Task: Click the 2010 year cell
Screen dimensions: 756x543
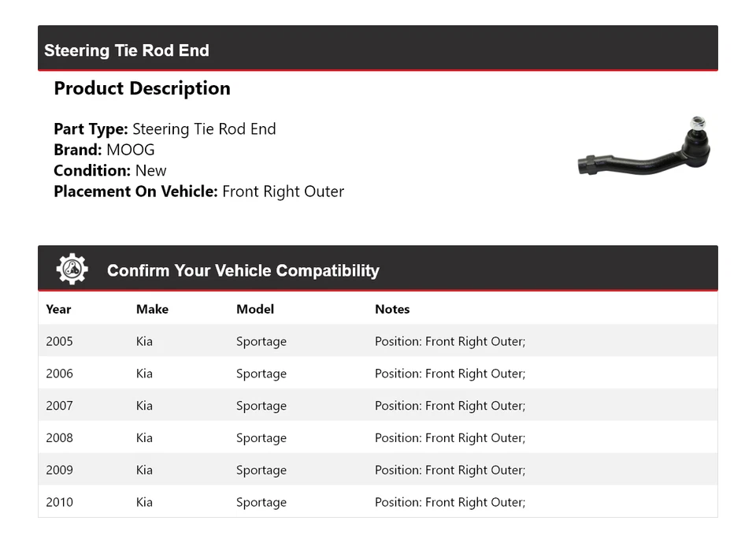Action: [x=59, y=503]
